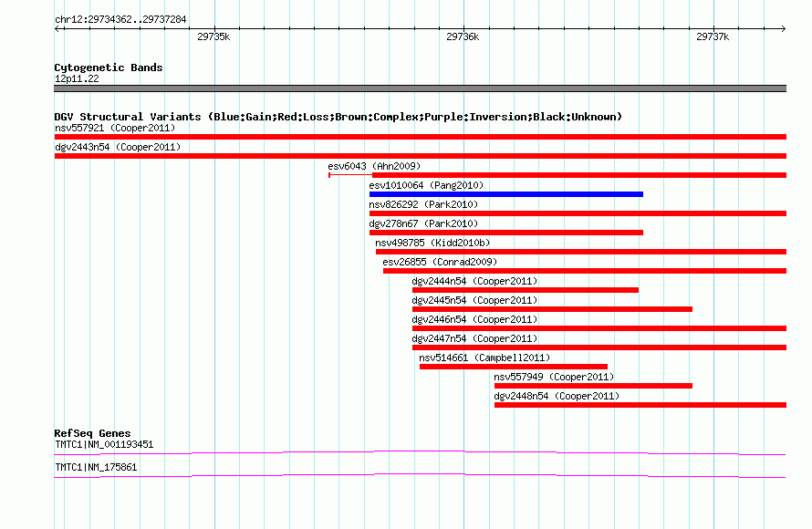Viewport: 812px width, 529px height.
Task: Click the right arrow end of ruler
Action: (x=783, y=28)
